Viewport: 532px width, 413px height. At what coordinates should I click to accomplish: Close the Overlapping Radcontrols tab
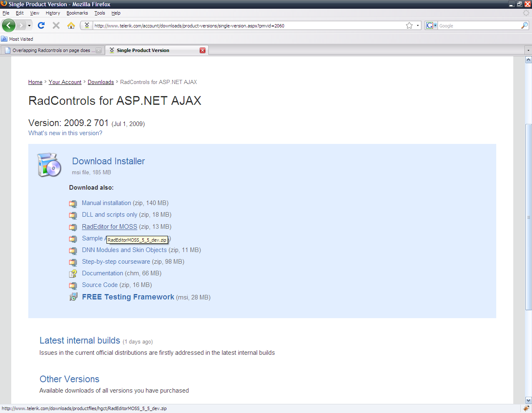99,50
